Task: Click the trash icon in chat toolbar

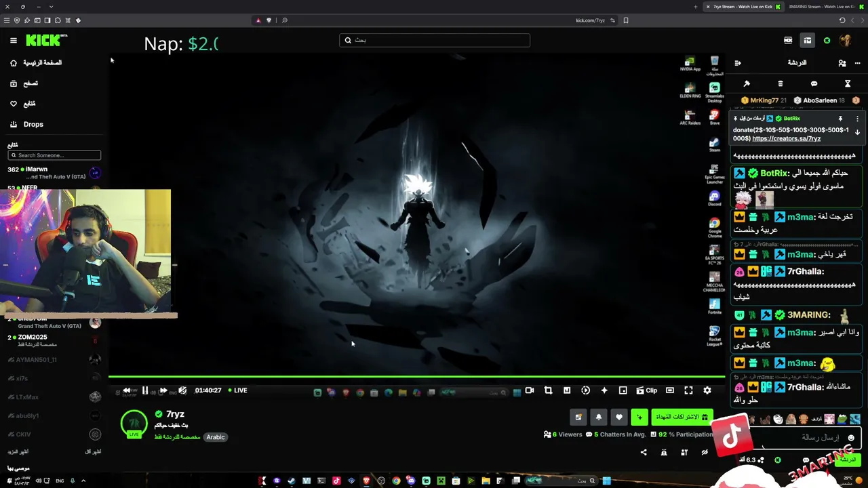Action: [781, 83]
